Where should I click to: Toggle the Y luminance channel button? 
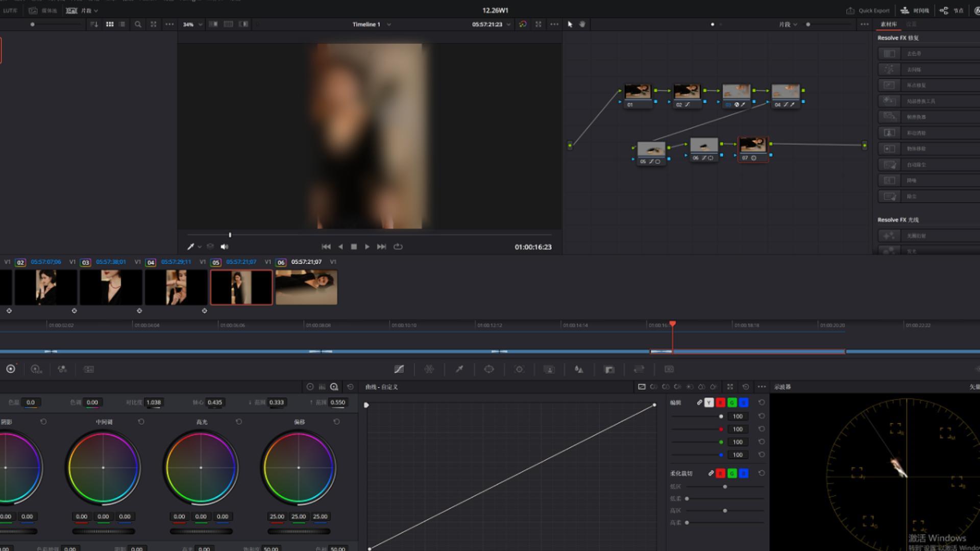[709, 403]
